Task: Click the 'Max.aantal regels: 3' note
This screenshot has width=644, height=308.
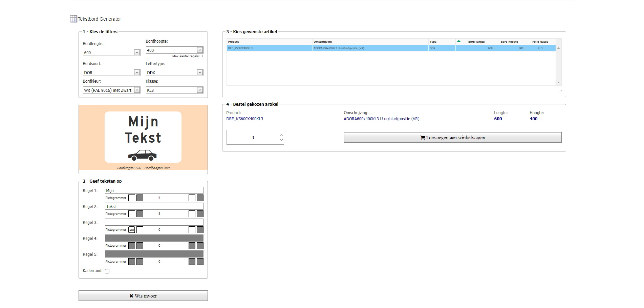Action: coord(187,56)
